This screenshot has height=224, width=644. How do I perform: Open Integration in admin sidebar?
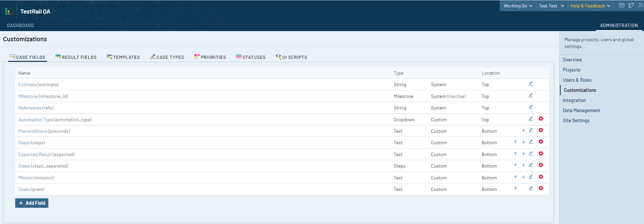pyautogui.click(x=574, y=100)
